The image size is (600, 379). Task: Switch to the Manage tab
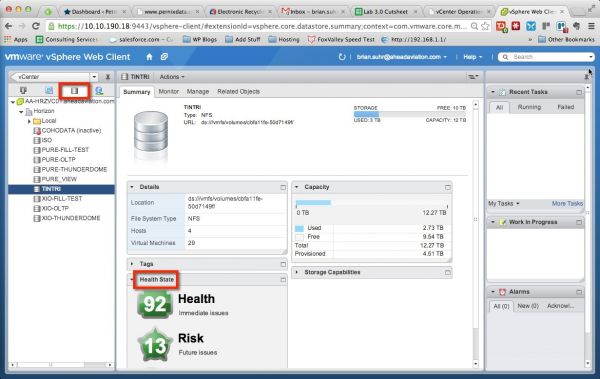[198, 92]
